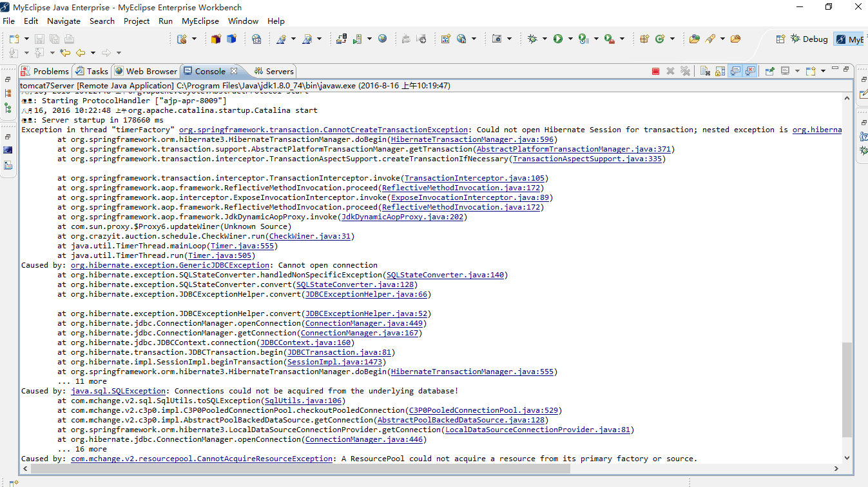This screenshot has height=487, width=868.
Task: Click the deploy server application icon
Action: pyautogui.click(x=342, y=39)
